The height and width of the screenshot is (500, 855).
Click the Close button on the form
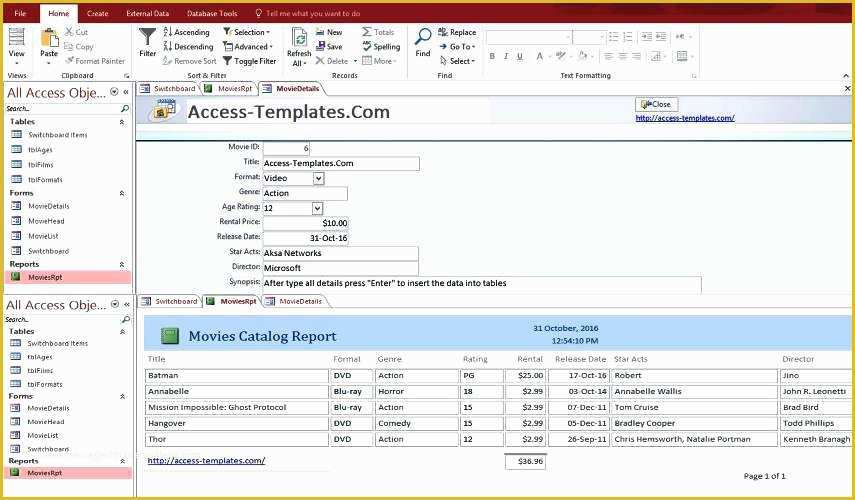click(x=657, y=104)
